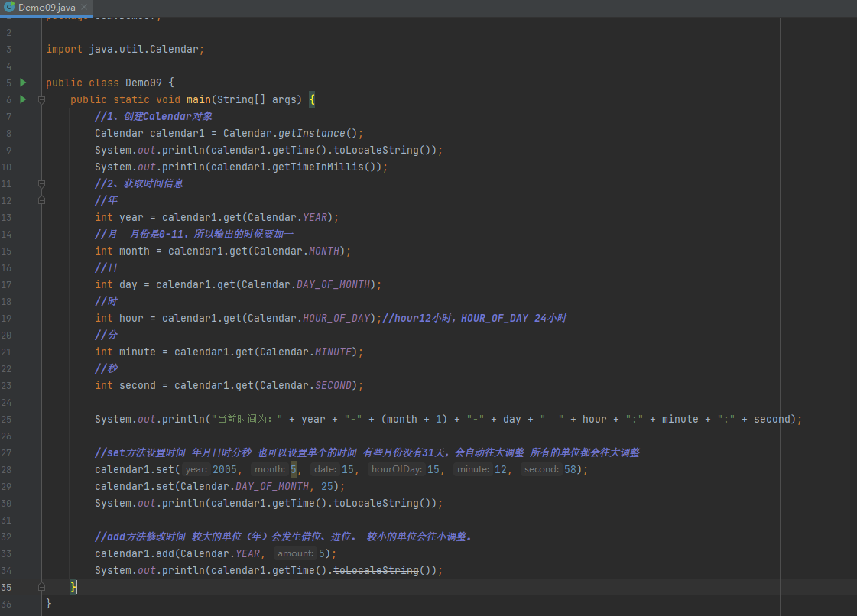Select the Demo09.java editor tab
Image resolution: width=857 pixels, height=616 pixels.
tap(47, 8)
